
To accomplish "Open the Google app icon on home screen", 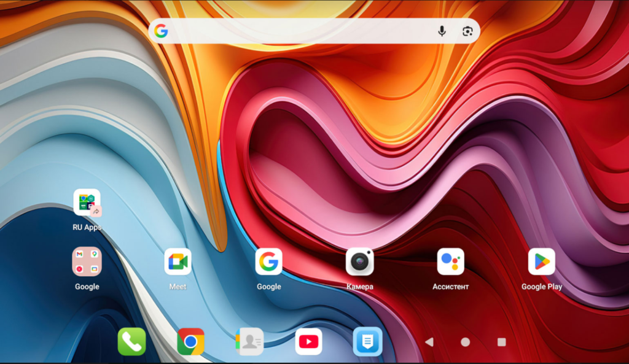I will (x=268, y=262).
